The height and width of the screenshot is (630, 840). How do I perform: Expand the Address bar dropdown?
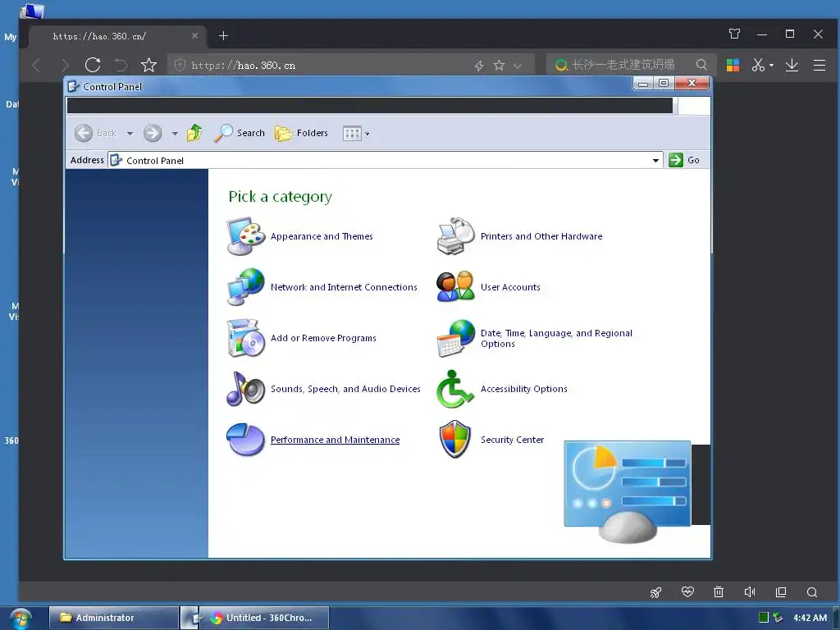[655, 160]
